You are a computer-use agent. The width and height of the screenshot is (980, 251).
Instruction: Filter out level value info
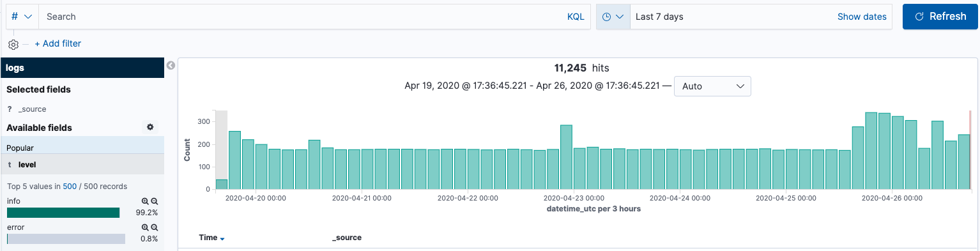(154, 201)
